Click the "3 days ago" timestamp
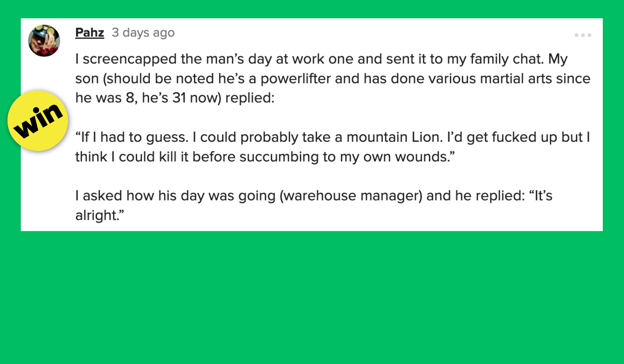This screenshot has width=624, height=364. (143, 32)
